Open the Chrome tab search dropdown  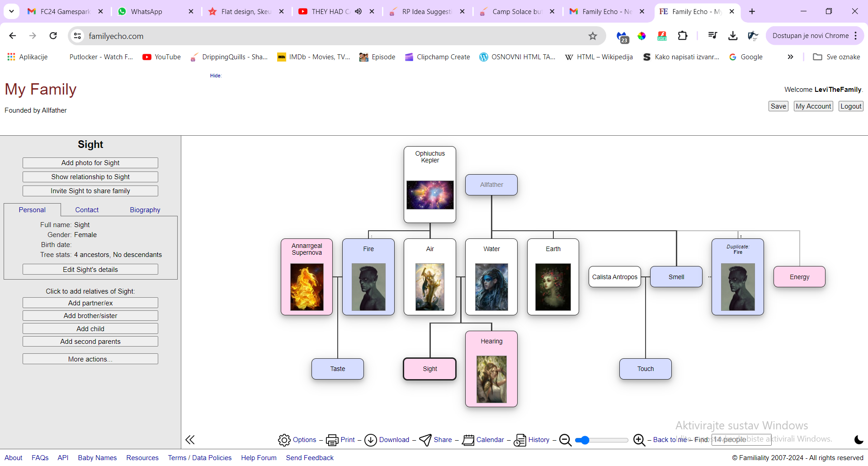coord(11,11)
